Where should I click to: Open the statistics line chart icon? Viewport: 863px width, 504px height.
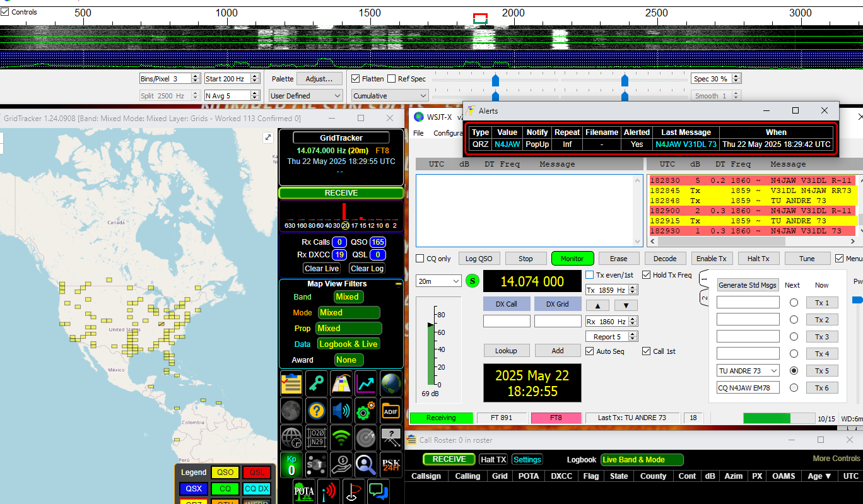(x=366, y=384)
